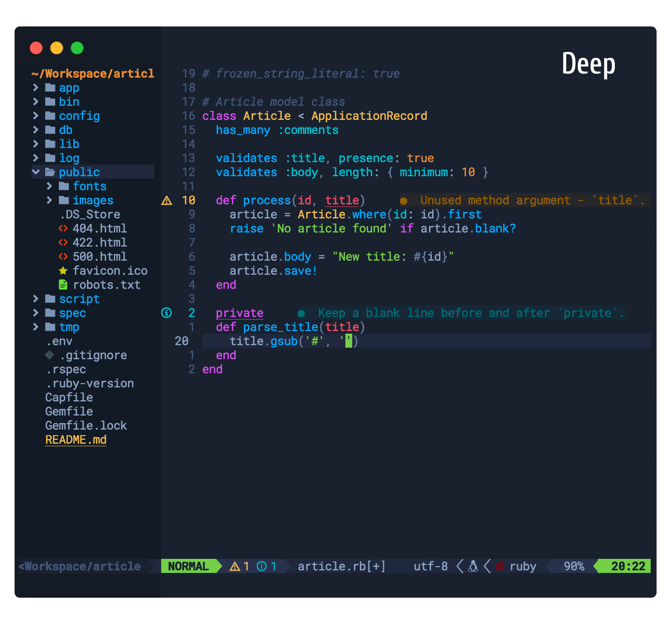This screenshot has width=672, height=622.
Task: Click the info sign beside private line
Action: click(x=167, y=313)
